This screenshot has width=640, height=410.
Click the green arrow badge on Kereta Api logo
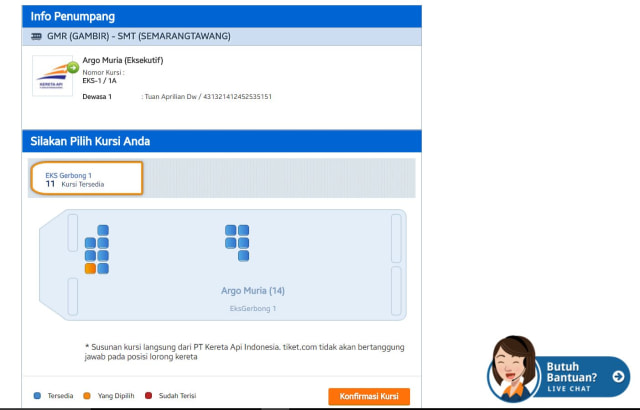pos(73,67)
